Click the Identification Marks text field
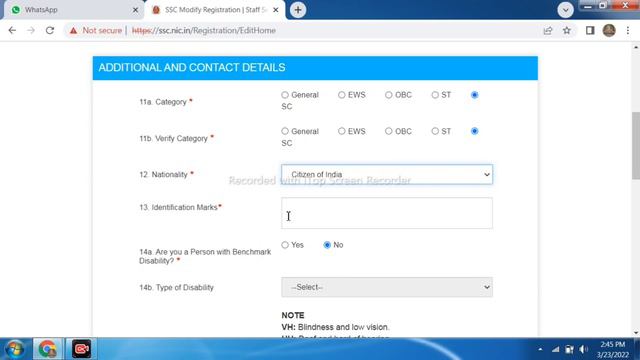This screenshot has width=640, height=360. 387,213
